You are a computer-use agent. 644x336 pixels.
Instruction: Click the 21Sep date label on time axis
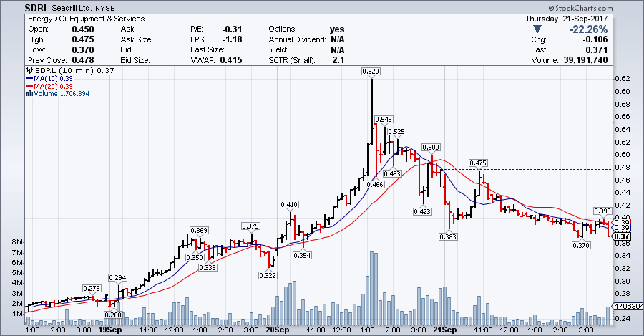click(444, 330)
